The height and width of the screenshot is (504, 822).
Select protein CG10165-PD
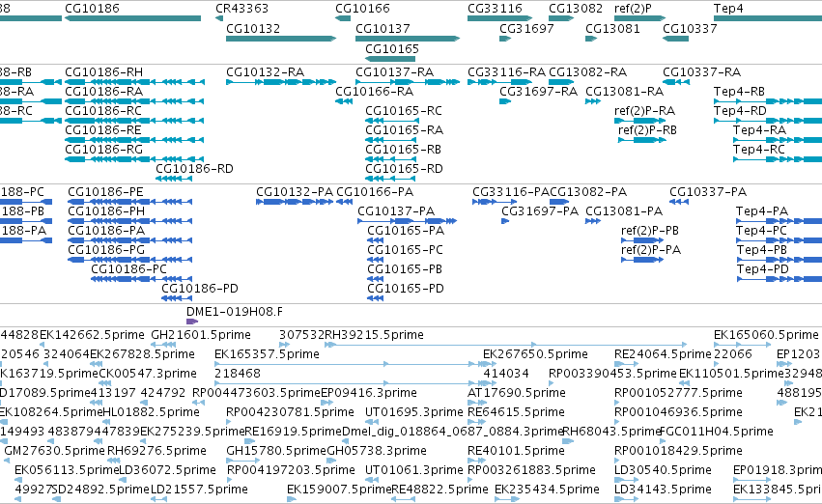[376, 298]
